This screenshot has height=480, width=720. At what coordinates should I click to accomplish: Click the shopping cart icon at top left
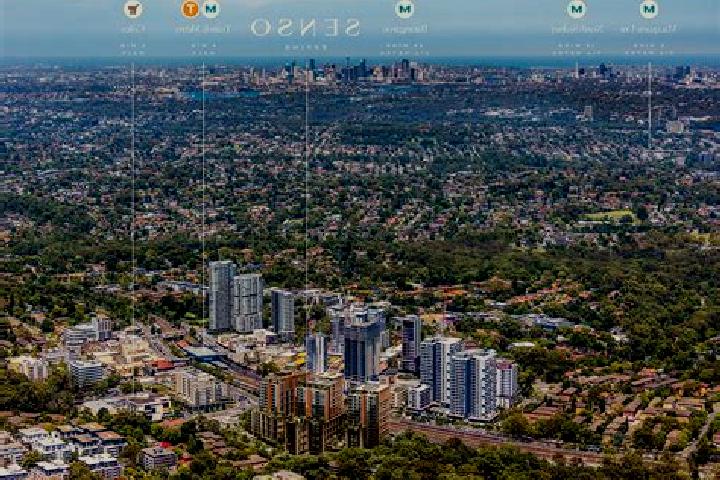click(133, 9)
